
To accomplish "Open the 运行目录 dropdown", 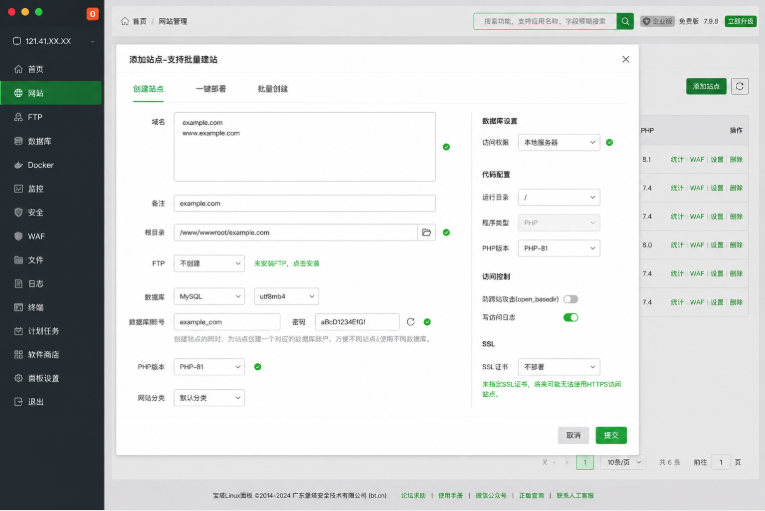I will (559, 197).
